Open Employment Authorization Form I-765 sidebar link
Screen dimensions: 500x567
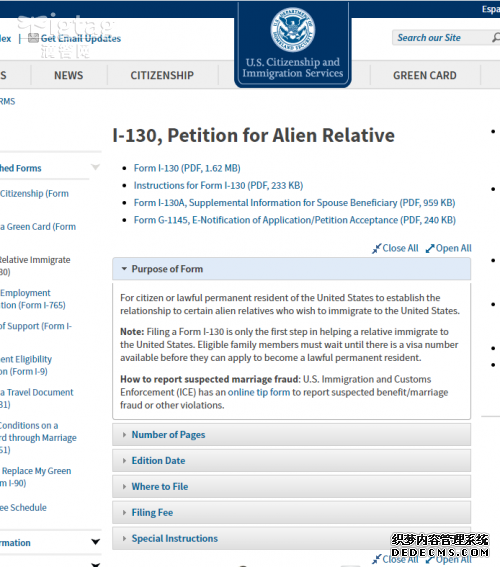pyautogui.click(x=33, y=299)
